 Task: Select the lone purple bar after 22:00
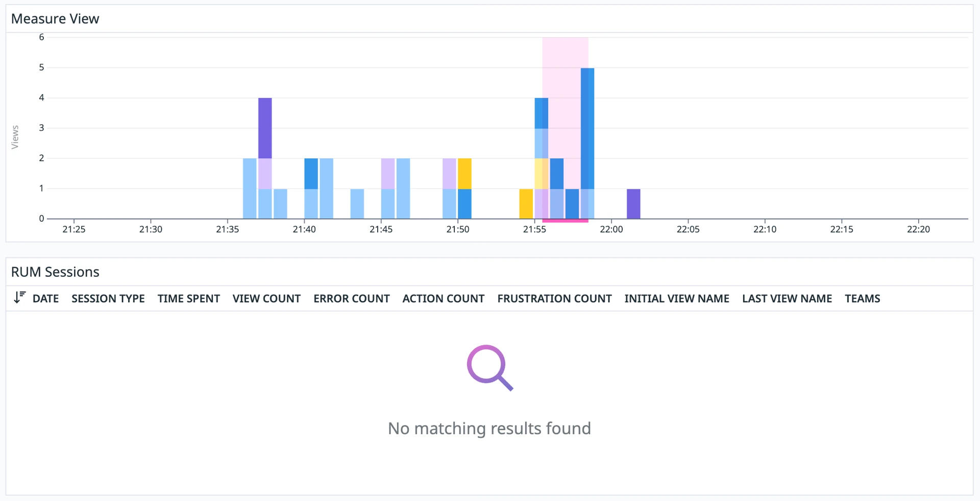click(633, 204)
